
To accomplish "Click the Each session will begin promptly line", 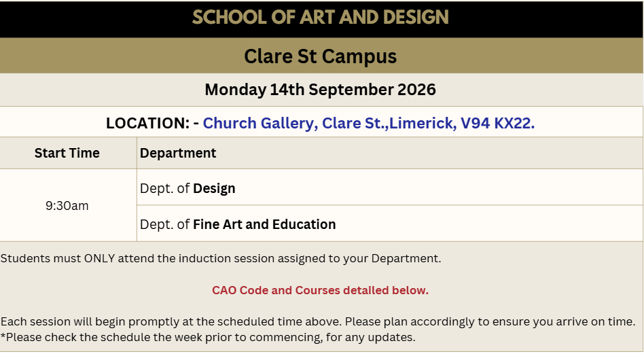I will pos(318,321).
